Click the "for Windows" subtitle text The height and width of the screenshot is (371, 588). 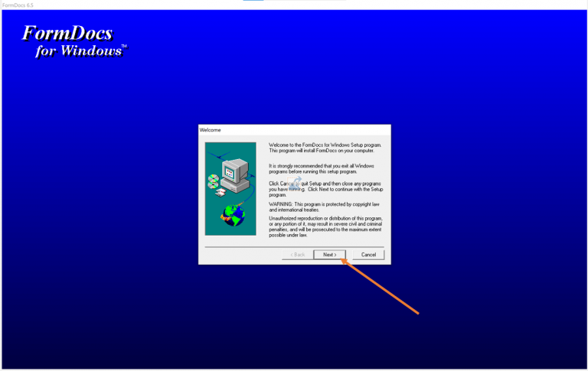78,51
